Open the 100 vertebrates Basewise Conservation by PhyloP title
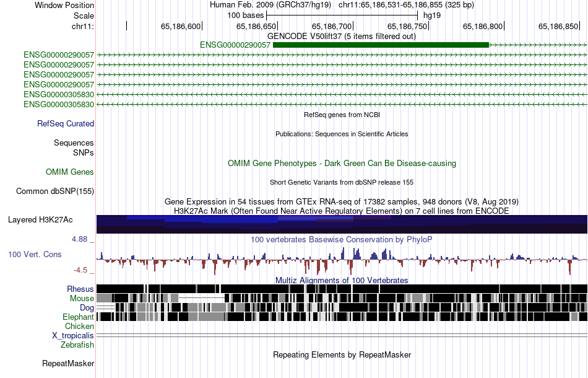Viewport: 588px width, 378px height. click(342, 239)
